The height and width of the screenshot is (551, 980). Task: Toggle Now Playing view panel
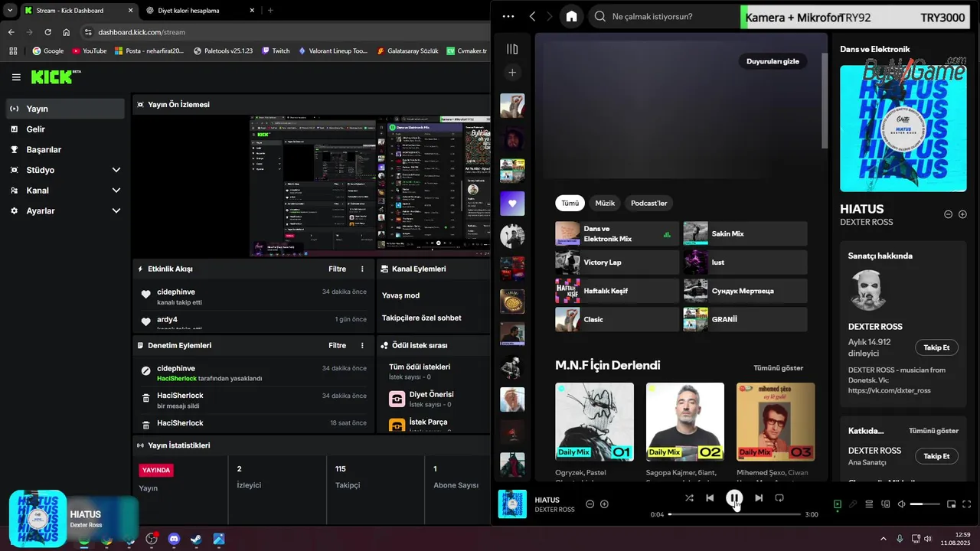(837, 504)
